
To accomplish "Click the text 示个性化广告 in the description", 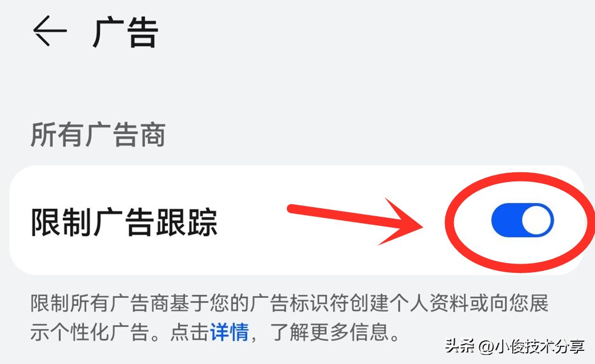I will [x=90, y=333].
